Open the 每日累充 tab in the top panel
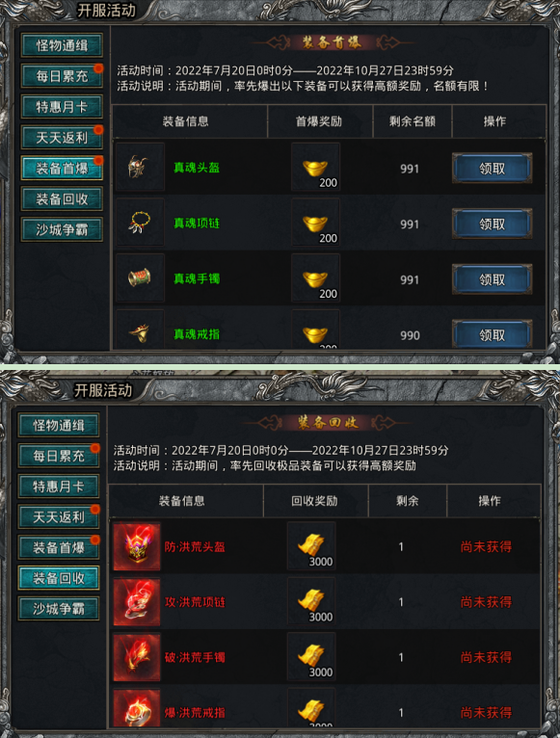The width and height of the screenshot is (560, 738). point(62,76)
